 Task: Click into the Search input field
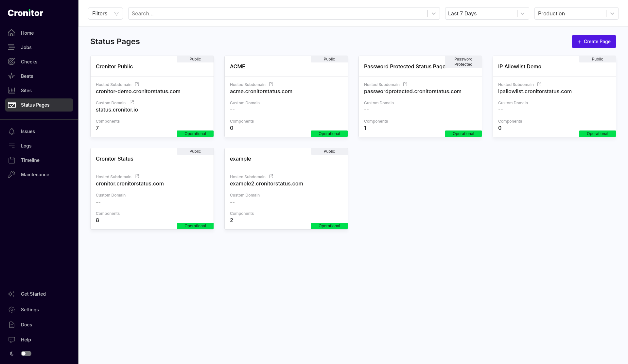pos(278,13)
